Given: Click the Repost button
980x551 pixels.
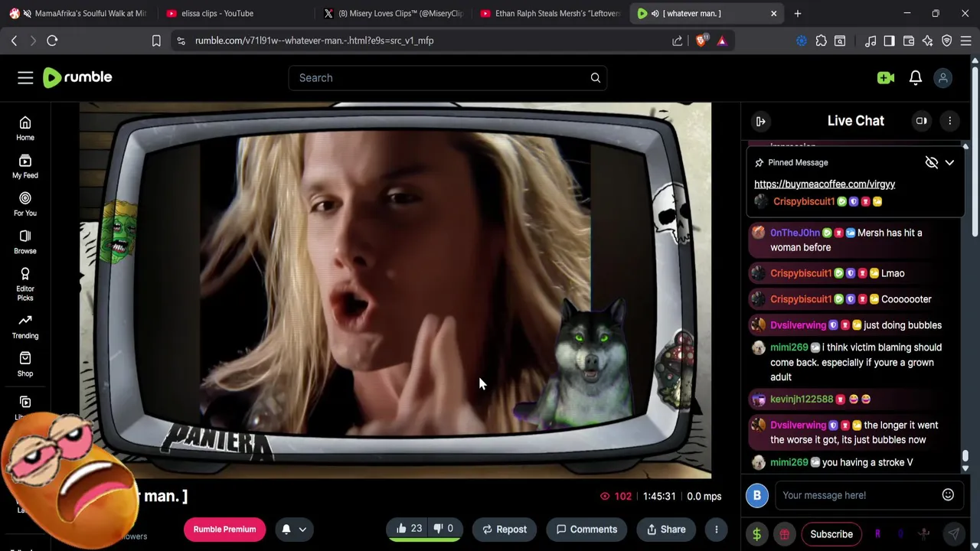Looking at the screenshot, I should coord(505,530).
